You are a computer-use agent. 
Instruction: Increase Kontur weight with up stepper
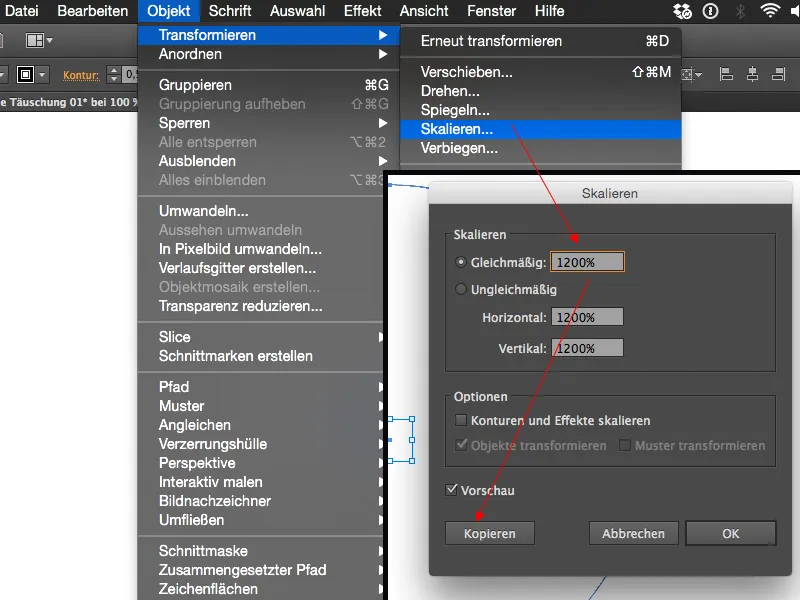pyautogui.click(x=114, y=70)
